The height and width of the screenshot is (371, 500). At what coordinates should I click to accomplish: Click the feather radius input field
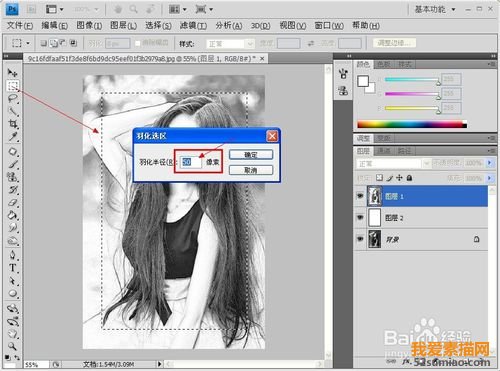tap(191, 162)
